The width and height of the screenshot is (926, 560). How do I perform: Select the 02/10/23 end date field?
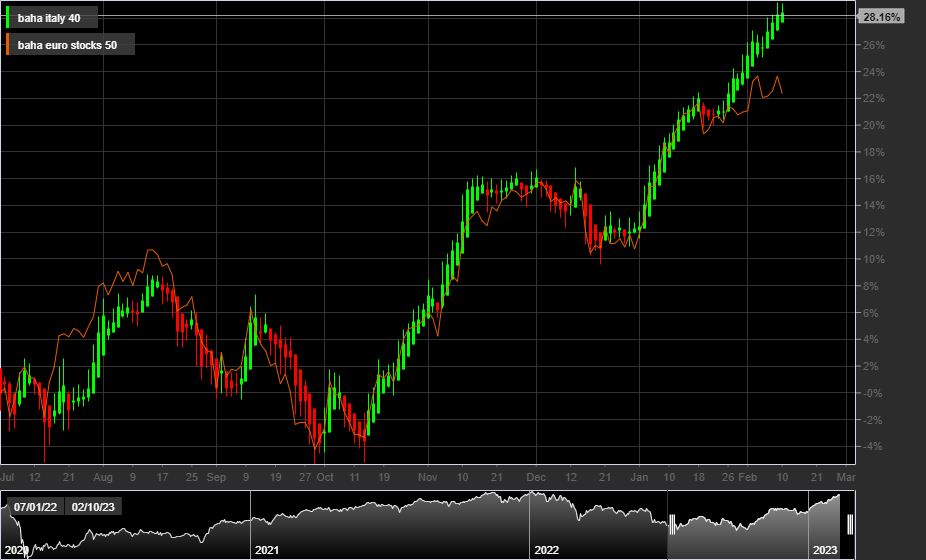coord(93,507)
